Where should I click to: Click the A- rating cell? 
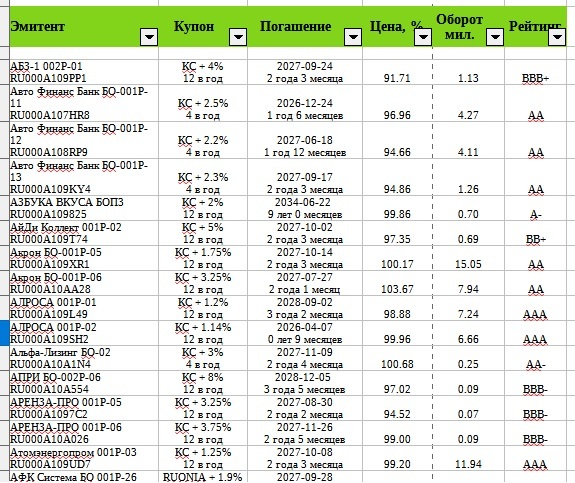click(x=536, y=208)
